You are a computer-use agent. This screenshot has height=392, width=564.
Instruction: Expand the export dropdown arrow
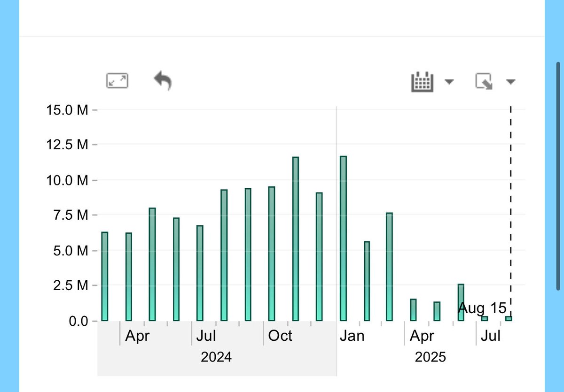pyautogui.click(x=511, y=82)
